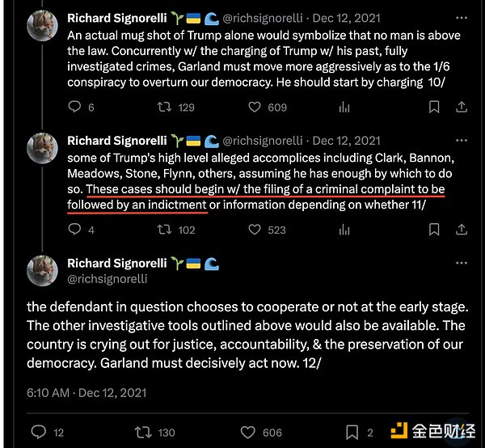The height and width of the screenshot is (448, 485).
Task: Click Richard Signorelli's name on the 11/ tweet
Action: (117, 140)
